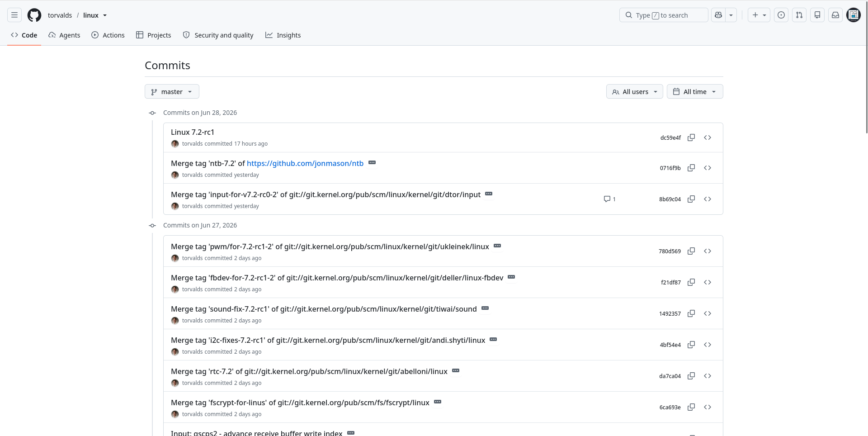This screenshot has width=868, height=436.
Task: Click the search input field
Action: pyautogui.click(x=664, y=15)
